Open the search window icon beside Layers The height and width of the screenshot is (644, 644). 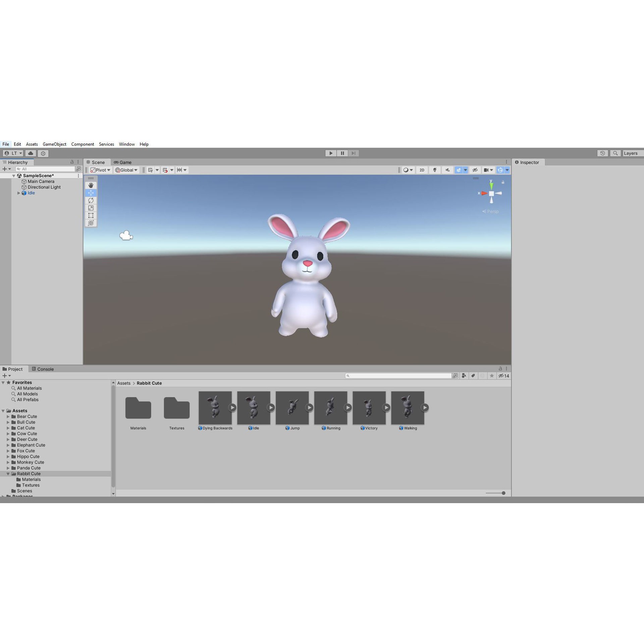tap(616, 153)
